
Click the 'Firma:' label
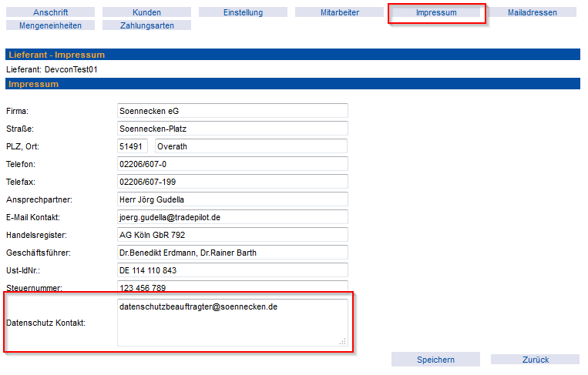click(17, 111)
